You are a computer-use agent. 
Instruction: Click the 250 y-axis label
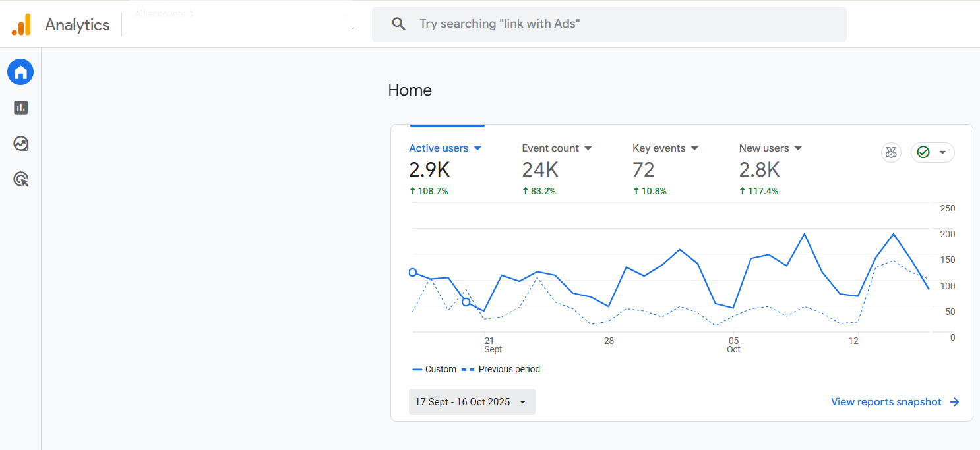(947, 208)
